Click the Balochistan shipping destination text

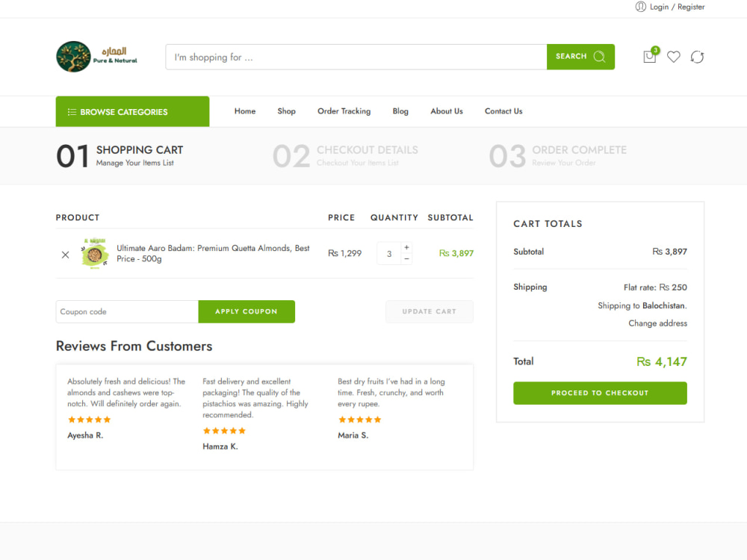(663, 305)
